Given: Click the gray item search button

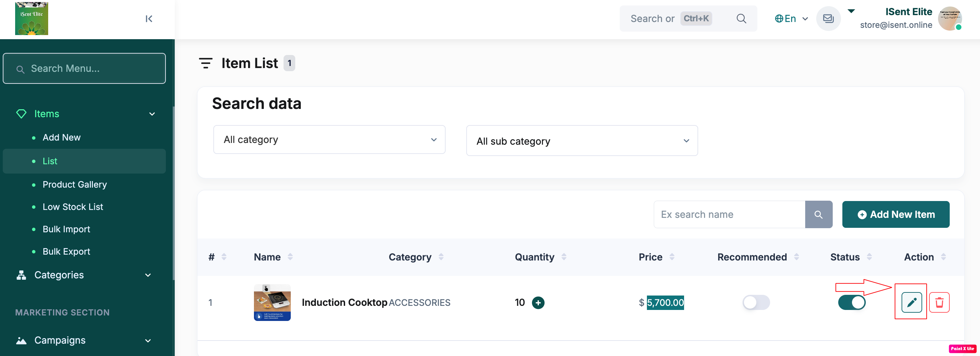Looking at the screenshot, I should point(818,215).
